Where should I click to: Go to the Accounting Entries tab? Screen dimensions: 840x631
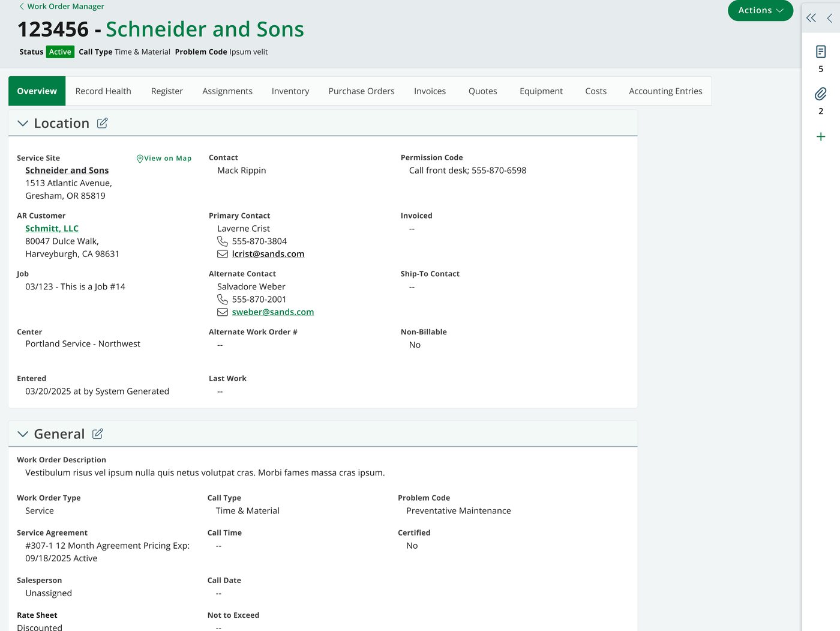665,91
